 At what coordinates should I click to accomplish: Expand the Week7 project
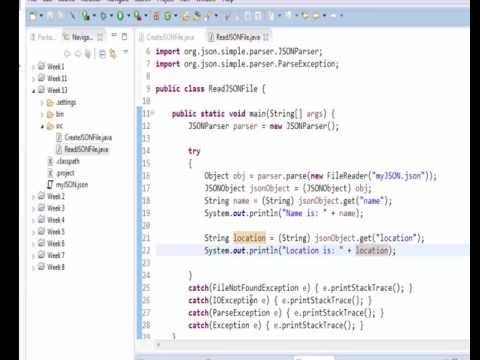[33, 256]
